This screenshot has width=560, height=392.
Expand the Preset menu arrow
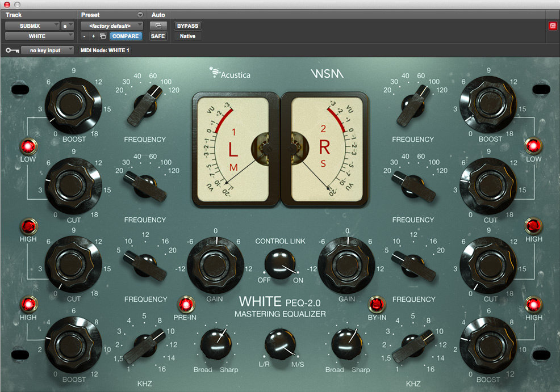140,15
